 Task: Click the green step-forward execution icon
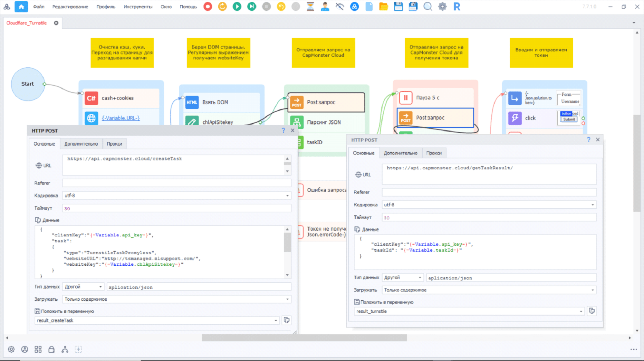(252, 6)
